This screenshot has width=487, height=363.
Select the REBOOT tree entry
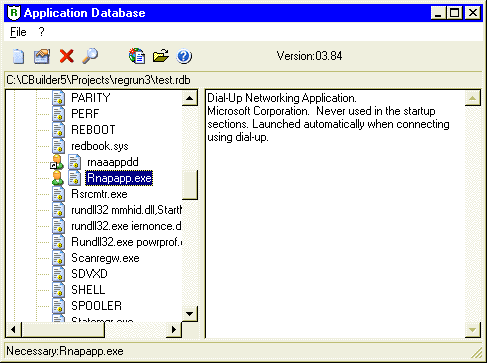point(93,130)
